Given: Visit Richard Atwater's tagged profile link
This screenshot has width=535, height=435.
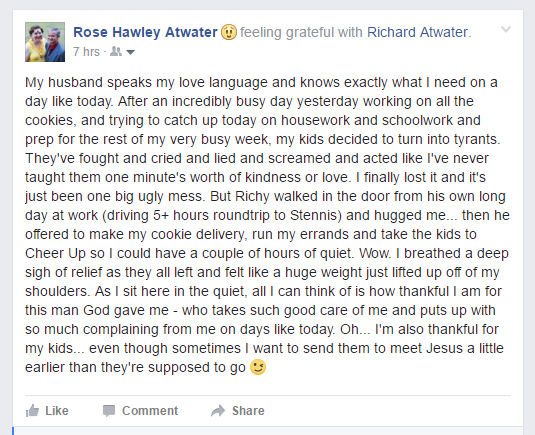Looking at the screenshot, I should click(x=417, y=32).
